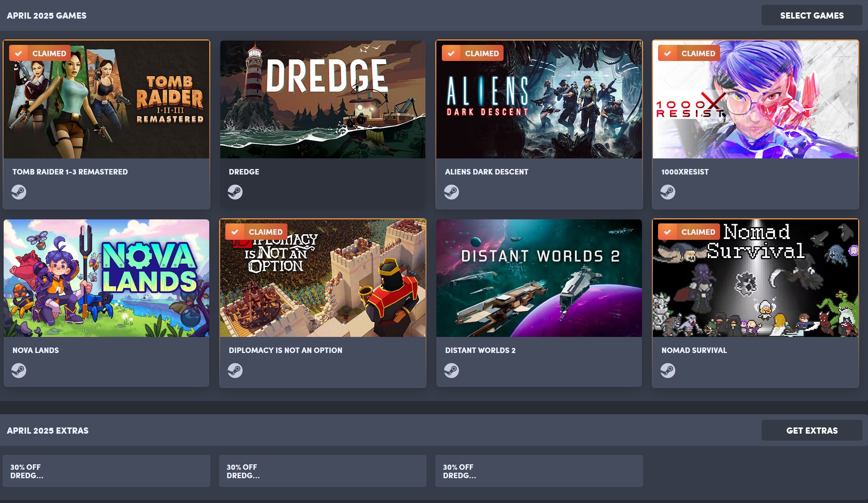Screen dimensions: 868x503
Task: Click the Aliens Dark Descent title text
Action: click(486, 172)
